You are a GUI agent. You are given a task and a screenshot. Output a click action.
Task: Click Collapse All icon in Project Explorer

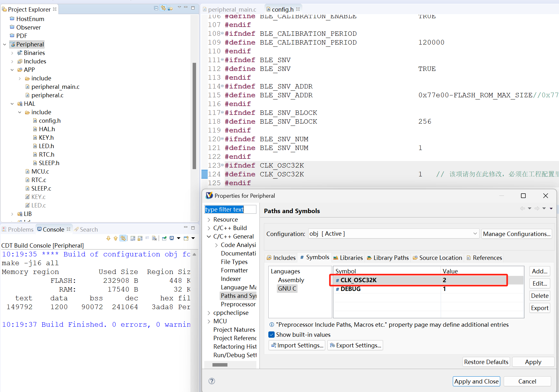point(156,8)
